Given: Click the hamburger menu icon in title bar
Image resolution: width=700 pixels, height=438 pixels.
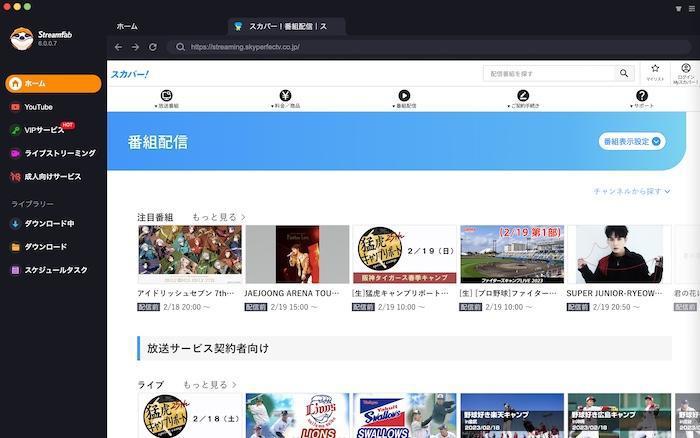Looking at the screenshot, I should pyautogui.click(x=692, y=8).
